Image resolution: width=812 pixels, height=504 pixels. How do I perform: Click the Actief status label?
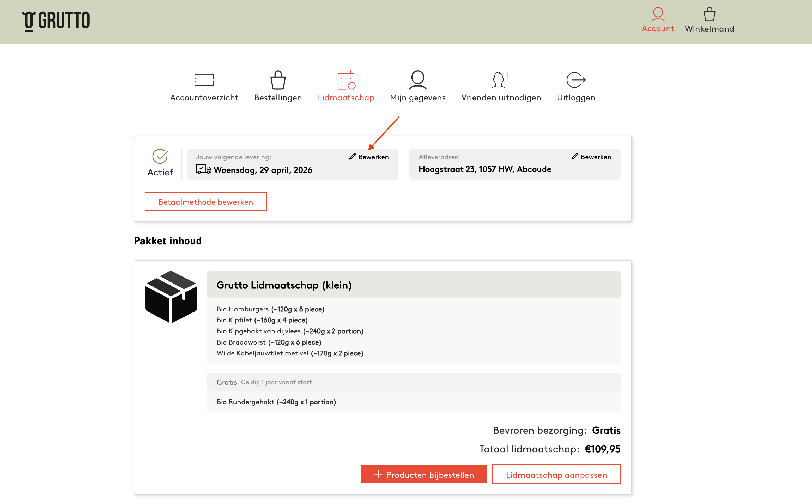point(160,172)
